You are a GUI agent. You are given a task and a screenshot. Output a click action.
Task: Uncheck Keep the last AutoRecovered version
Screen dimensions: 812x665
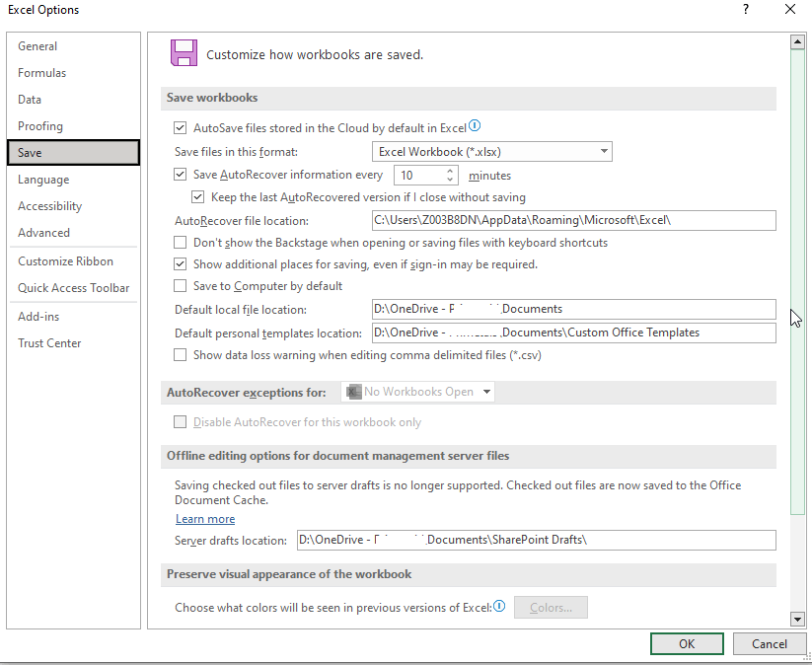pyautogui.click(x=197, y=197)
